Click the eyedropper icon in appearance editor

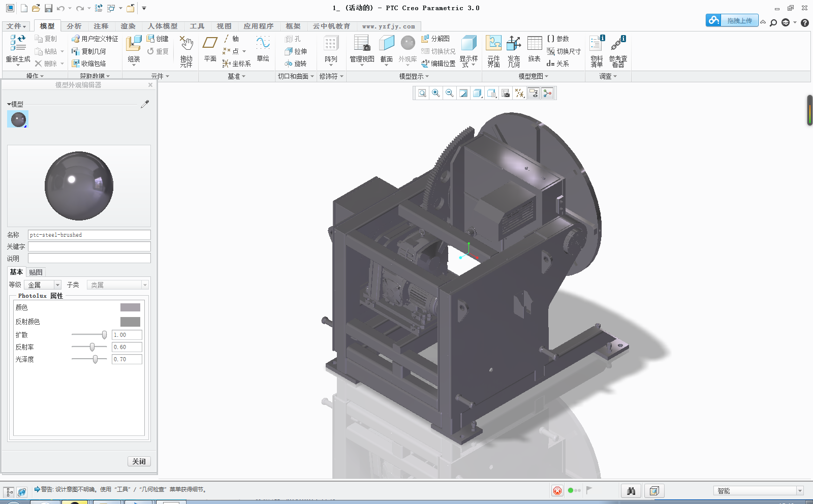click(x=145, y=104)
